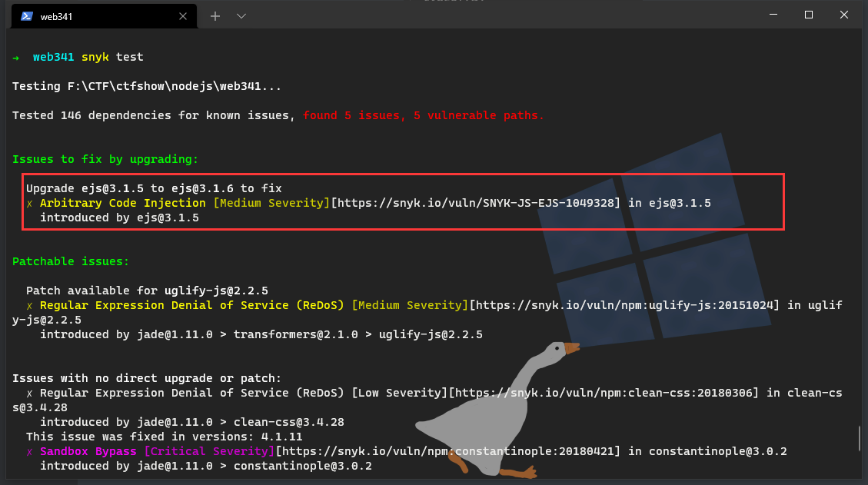Click '[Low Severity]' label

pos(400,393)
